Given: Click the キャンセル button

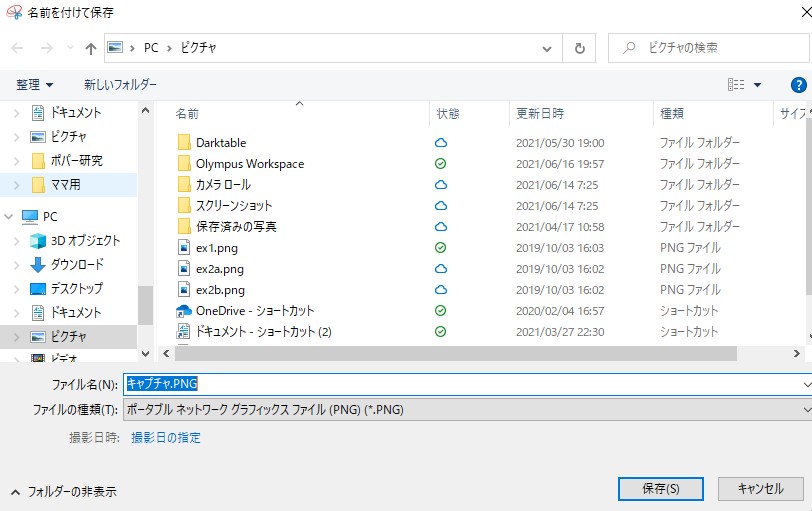Looking at the screenshot, I should [761, 489].
